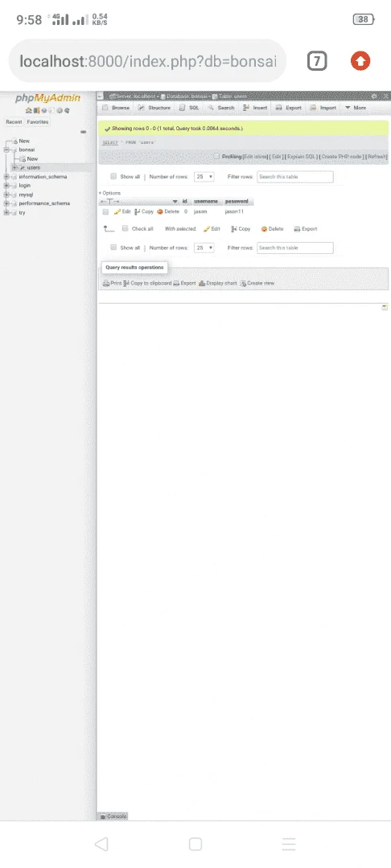Open the Import tab
The image size is (391, 868).
click(x=323, y=108)
